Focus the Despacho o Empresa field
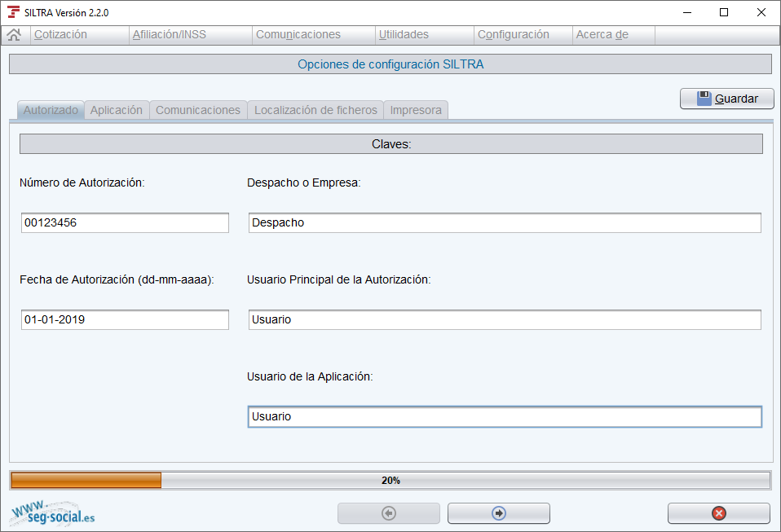The width and height of the screenshot is (781, 532). [505, 222]
